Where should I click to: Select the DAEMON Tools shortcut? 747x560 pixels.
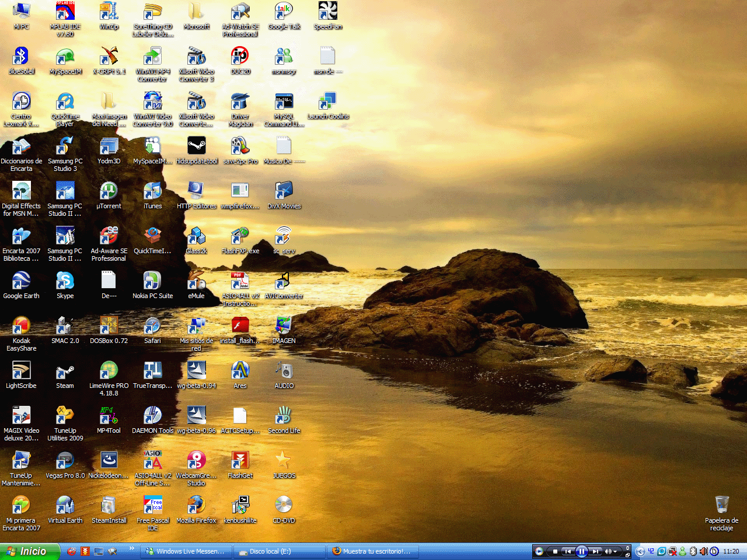coord(152,416)
